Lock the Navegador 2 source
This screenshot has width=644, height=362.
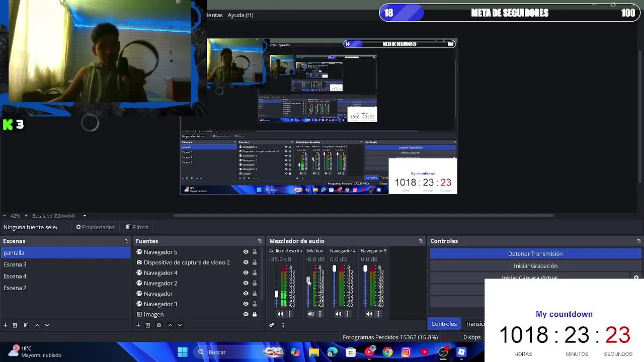coord(255,283)
